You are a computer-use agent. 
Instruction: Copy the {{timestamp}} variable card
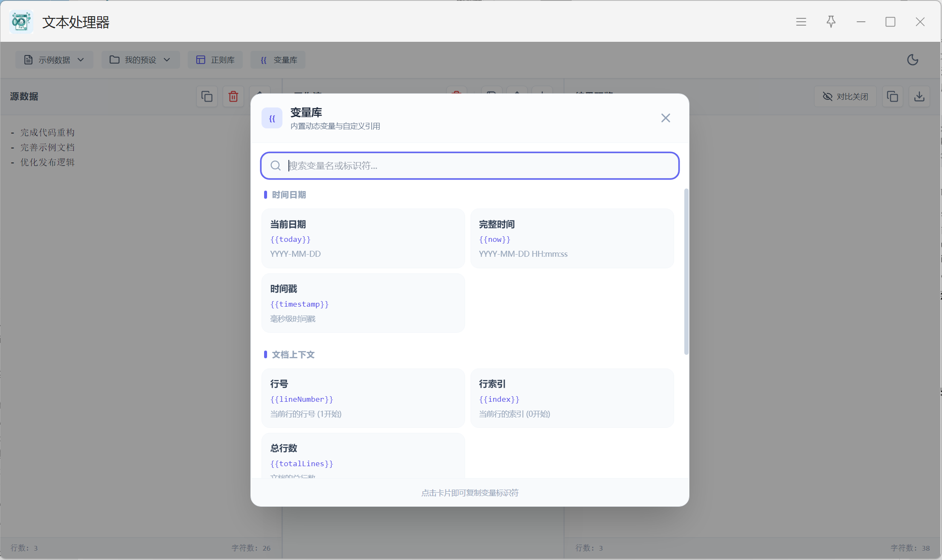pos(363,303)
